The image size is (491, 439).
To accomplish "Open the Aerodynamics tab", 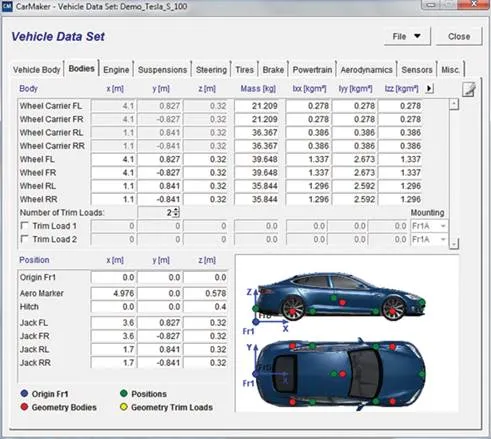I will [366, 70].
